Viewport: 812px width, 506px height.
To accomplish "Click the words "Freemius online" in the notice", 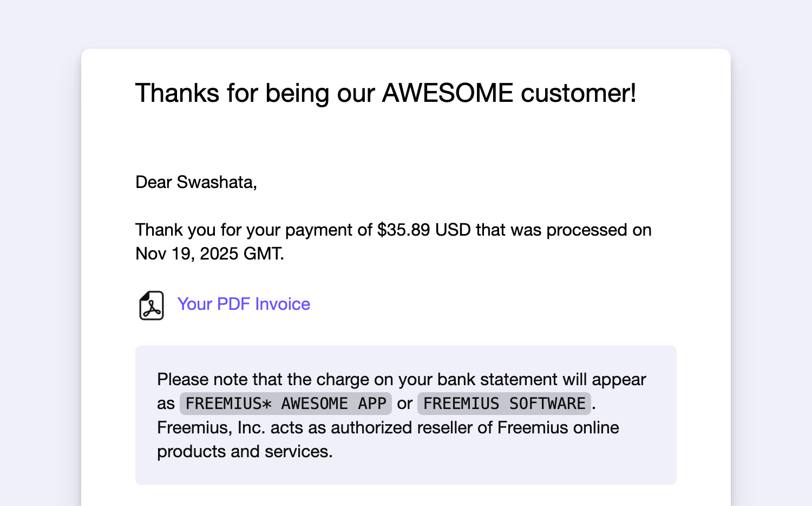I will (558, 427).
